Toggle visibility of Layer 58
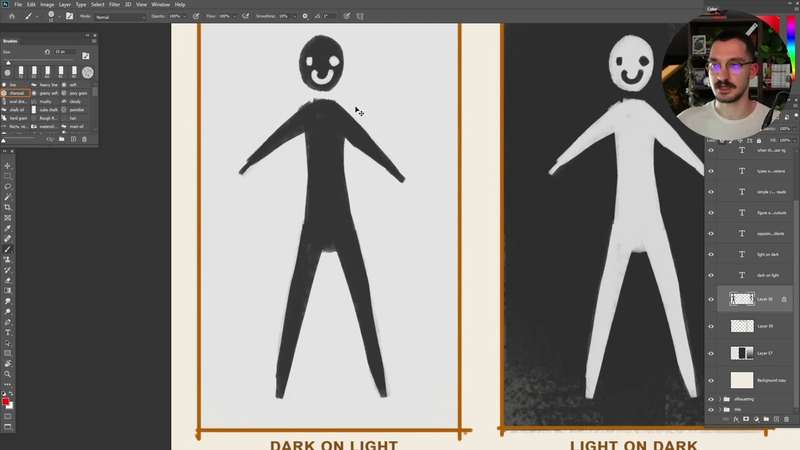The width and height of the screenshot is (800, 450). click(711, 299)
